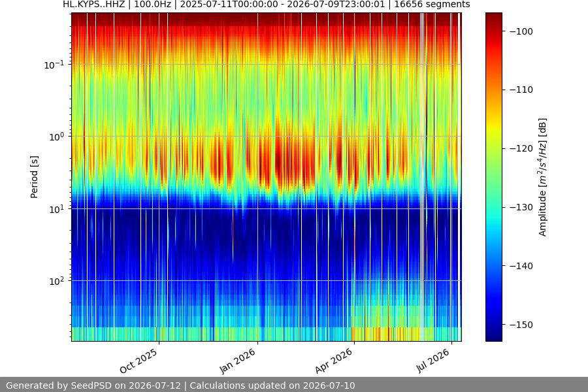Screen dimensions: 588x392
Task: Click the 'Jul 2026' x-axis tick label
Action: (x=433, y=361)
